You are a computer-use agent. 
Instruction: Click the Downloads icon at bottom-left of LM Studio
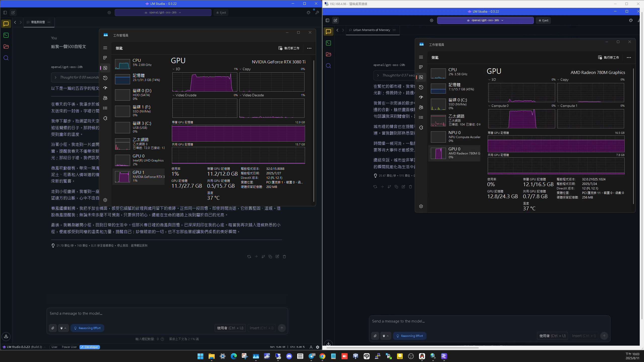click(x=6, y=336)
